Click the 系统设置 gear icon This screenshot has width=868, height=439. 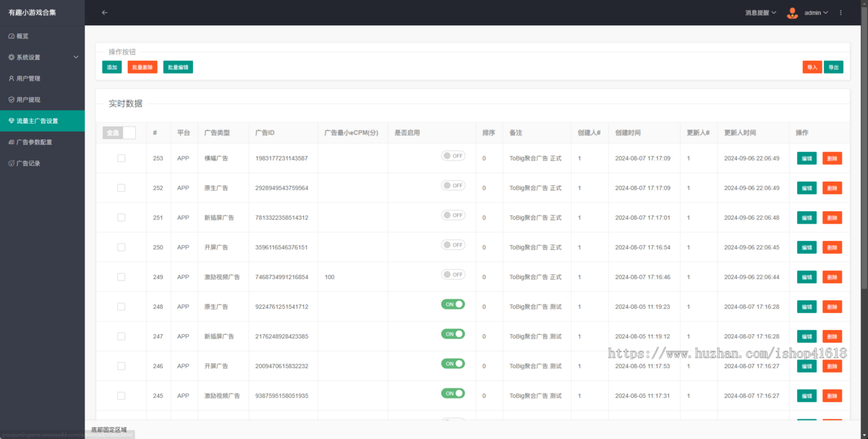click(11, 57)
